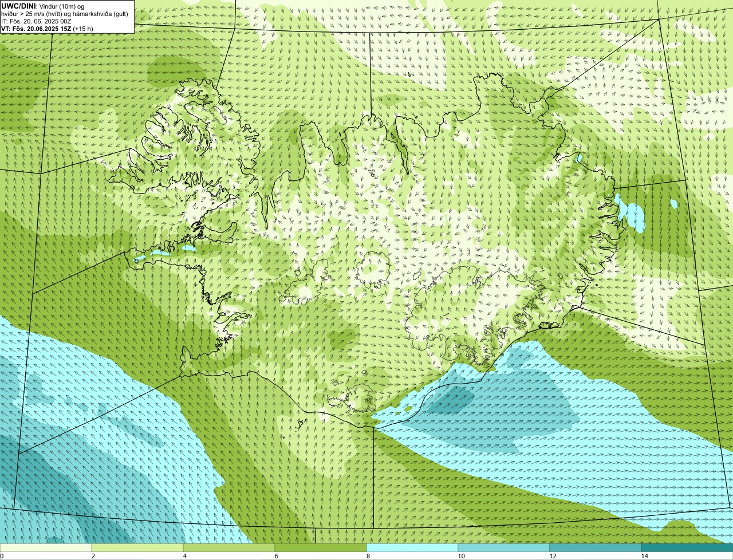Click the dark teal segment above 14
Screen dimensions: 733x560
(687, 547)
